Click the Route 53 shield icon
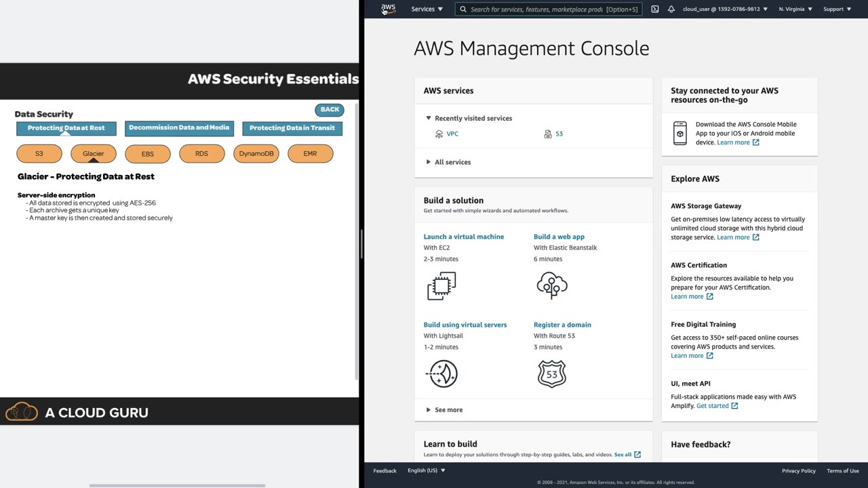Screen dimensions: 868x488 point(551,373)
